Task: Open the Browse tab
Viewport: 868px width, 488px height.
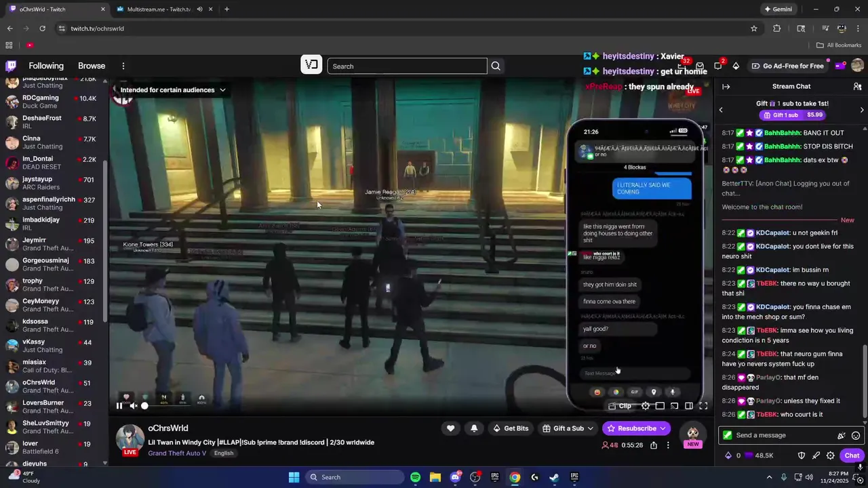Action: pos(92,66)
